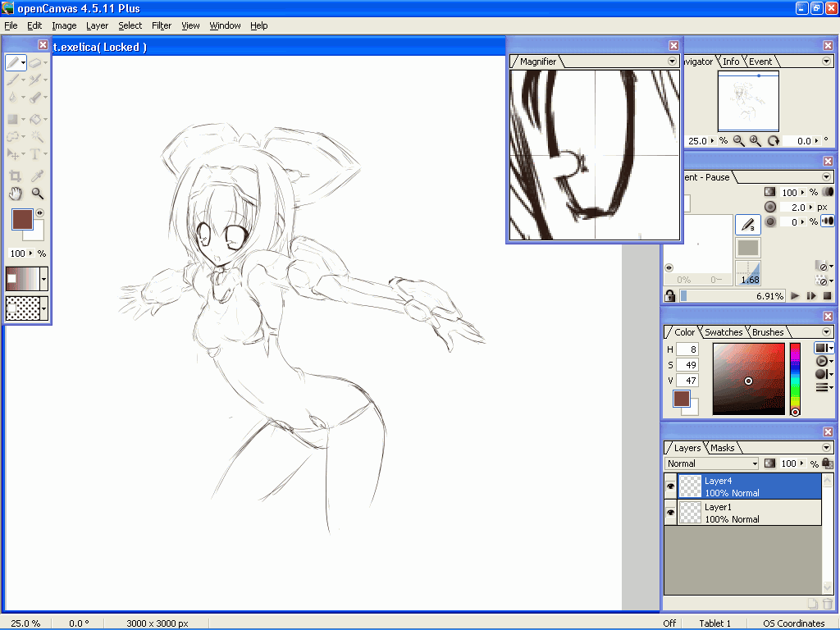Select the Paint Bucket fill tool
This screenshot has height=630, width=840.
coord(35,119)
